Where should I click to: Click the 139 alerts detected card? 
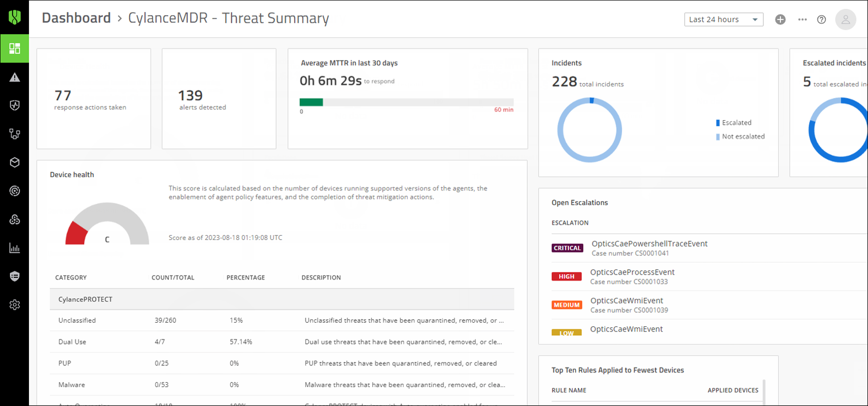coord(219,99)
